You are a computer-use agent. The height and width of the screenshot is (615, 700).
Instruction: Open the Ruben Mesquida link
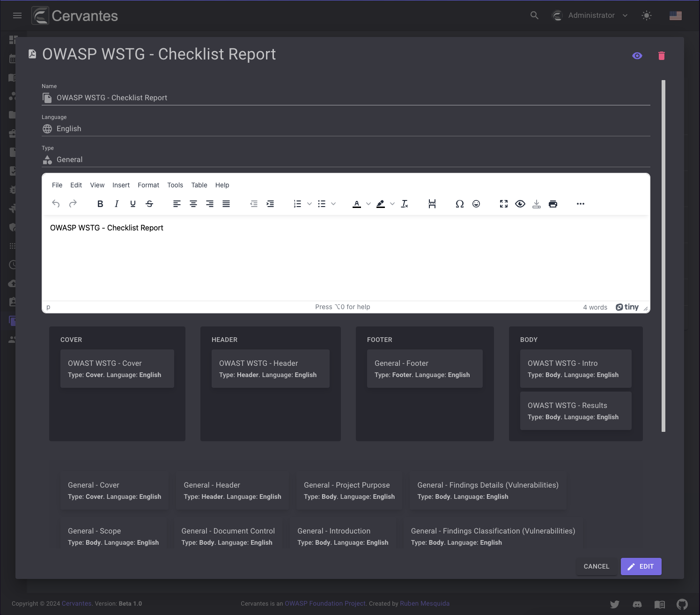(x=425, y=603)
